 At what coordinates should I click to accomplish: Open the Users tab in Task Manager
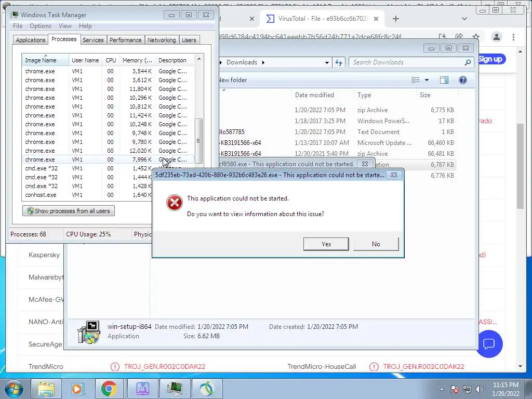tap(189, 40)
